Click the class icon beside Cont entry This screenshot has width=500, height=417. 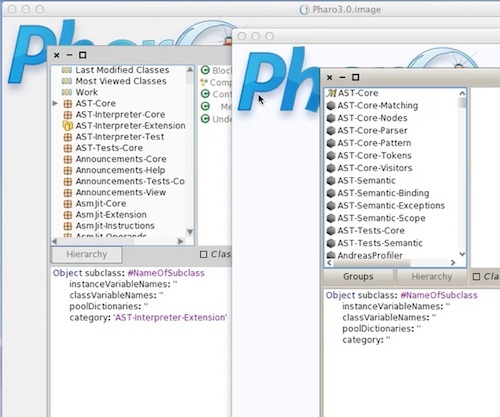click(205, 94)
